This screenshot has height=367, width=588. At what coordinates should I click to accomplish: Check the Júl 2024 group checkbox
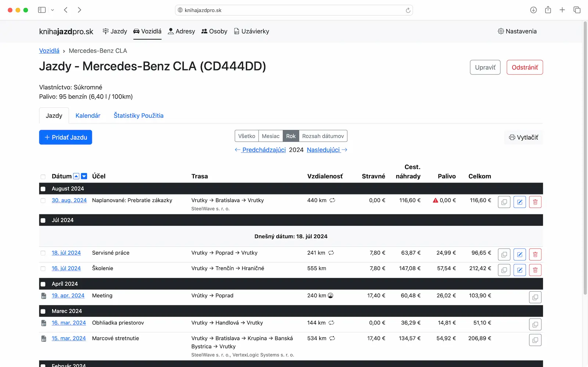click(43, 220)
